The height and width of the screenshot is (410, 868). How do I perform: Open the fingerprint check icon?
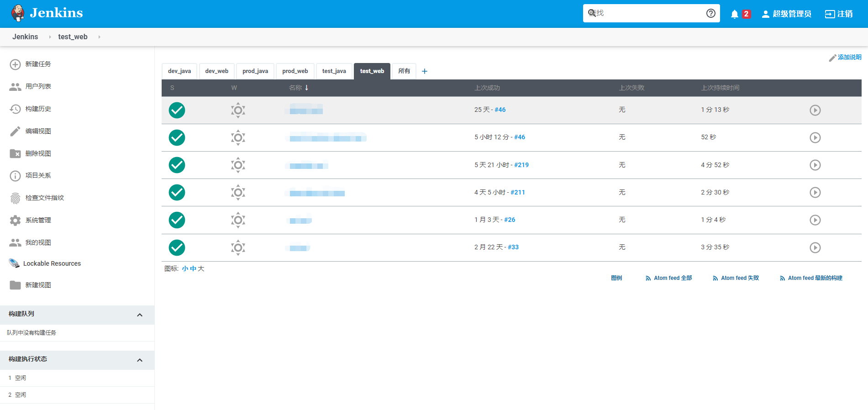(15, 198)
